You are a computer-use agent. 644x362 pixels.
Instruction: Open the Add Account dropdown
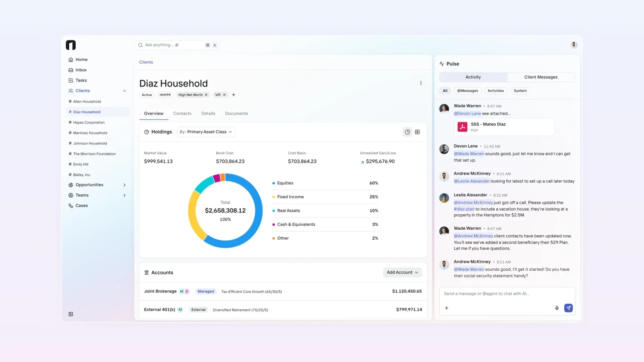pyautogui.click(x=402, y=272)
